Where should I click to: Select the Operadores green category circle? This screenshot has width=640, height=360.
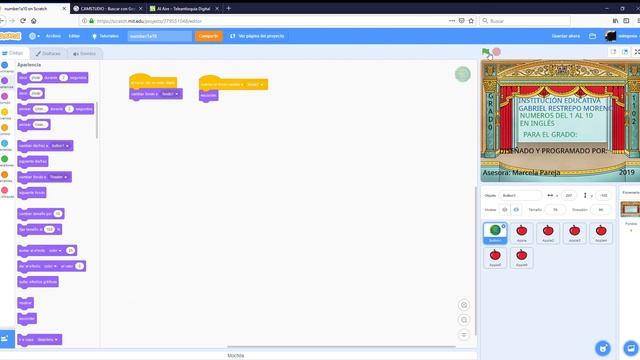click(x=4, y=159)
